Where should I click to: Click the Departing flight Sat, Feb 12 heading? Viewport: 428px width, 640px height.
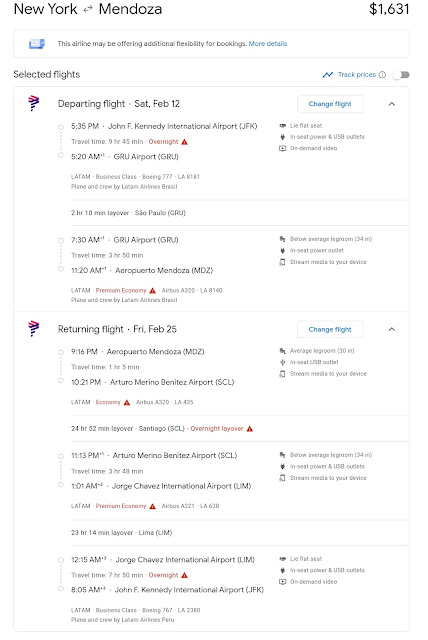click(x=119, y=104)
